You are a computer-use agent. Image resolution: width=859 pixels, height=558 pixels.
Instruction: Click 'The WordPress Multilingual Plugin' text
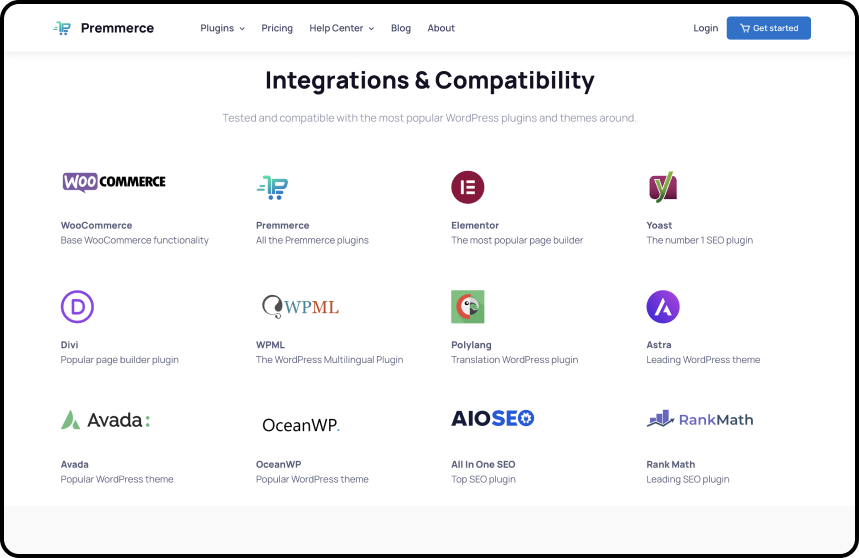coord(330,360)
